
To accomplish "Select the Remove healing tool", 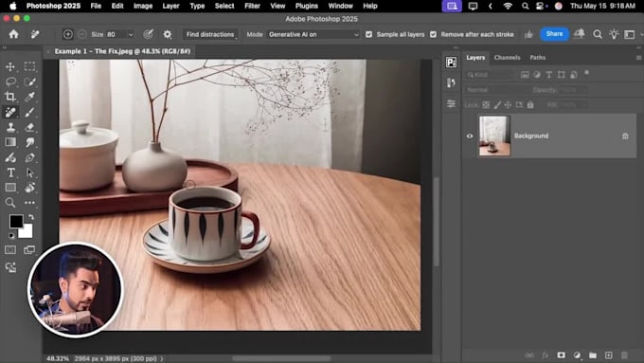I will click(x=10, y=112).
